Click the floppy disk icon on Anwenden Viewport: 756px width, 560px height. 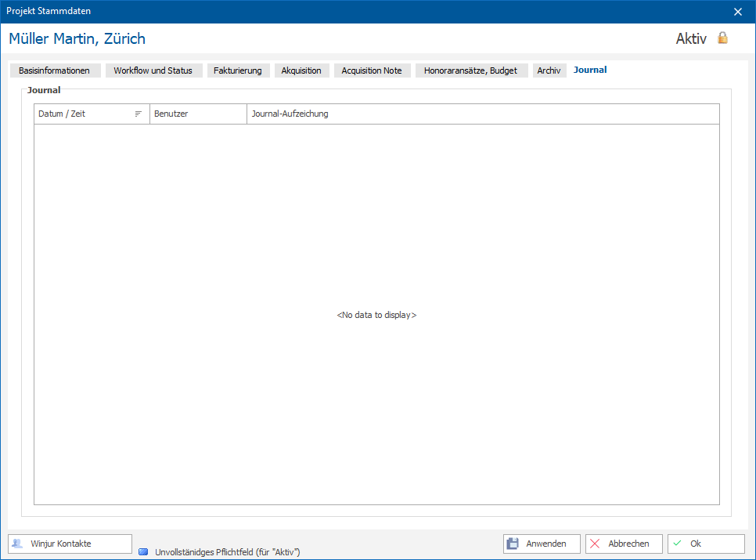point(513,544)
